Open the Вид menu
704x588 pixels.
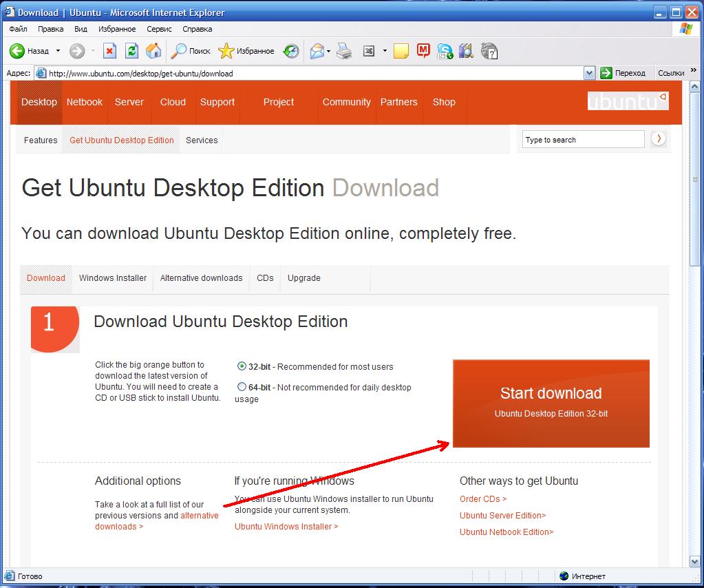pyautogui.click(x=81, y=29)
